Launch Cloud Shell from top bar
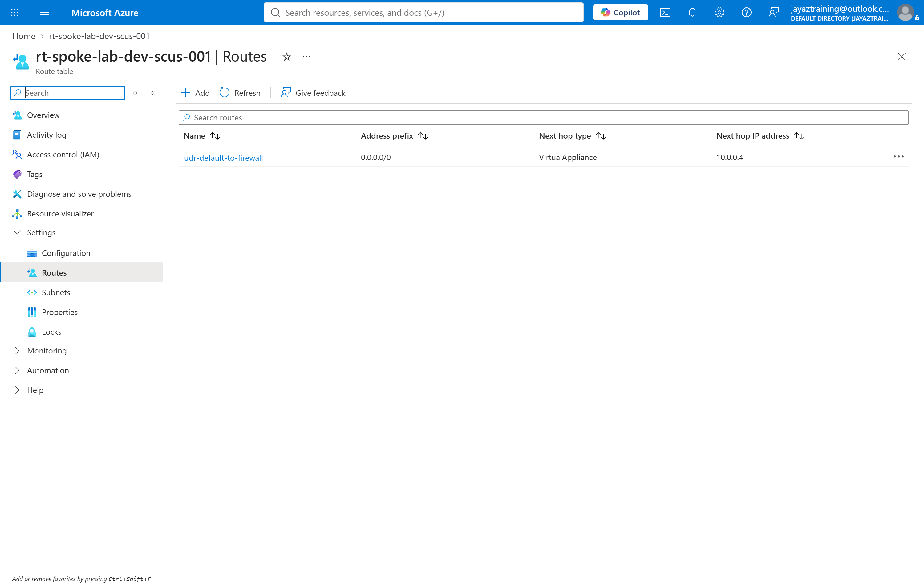 (665, 12)
